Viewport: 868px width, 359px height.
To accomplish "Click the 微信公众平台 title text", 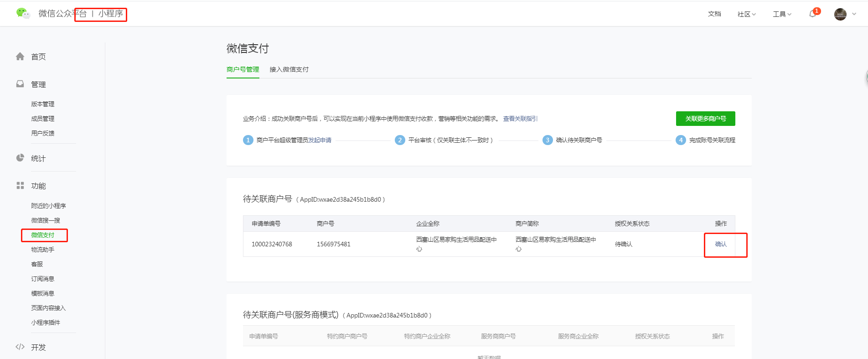I will pos(62,14).
